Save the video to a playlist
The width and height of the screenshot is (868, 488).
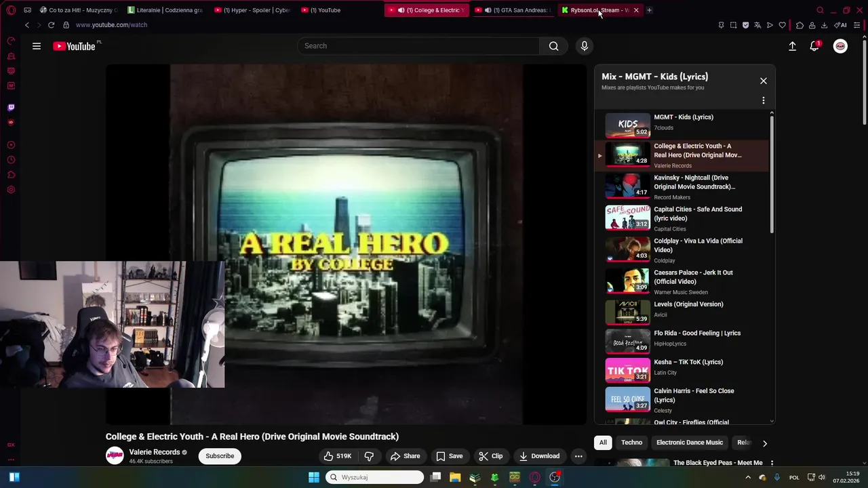click(x=449, y=456)
